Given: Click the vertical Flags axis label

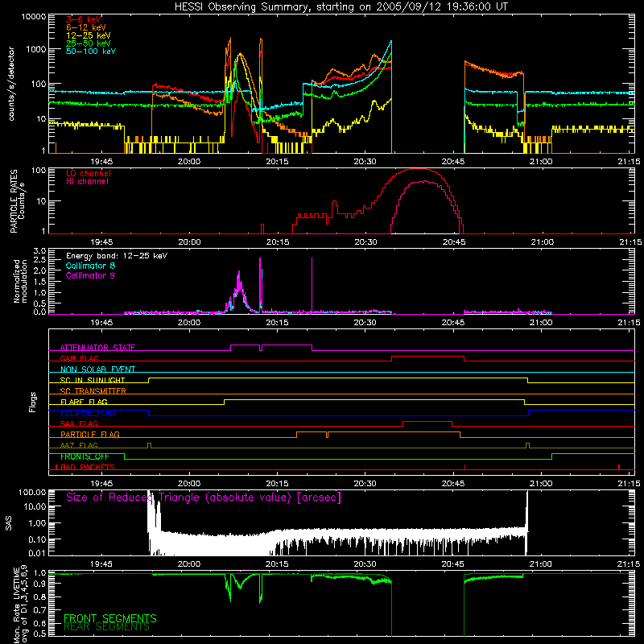Looking at the screenshot, I should (x=33, y=402).
